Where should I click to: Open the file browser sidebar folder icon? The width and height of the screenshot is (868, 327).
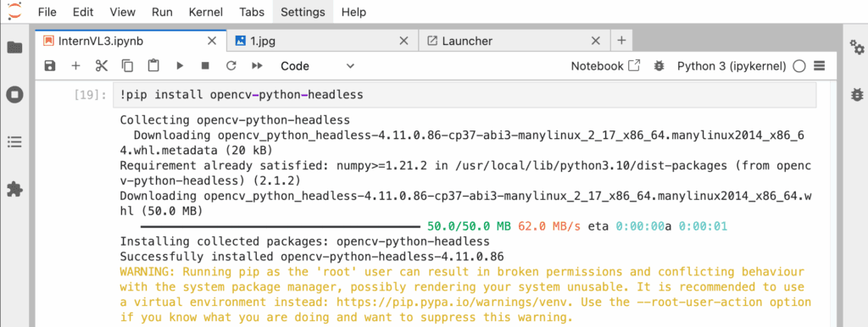14,47
